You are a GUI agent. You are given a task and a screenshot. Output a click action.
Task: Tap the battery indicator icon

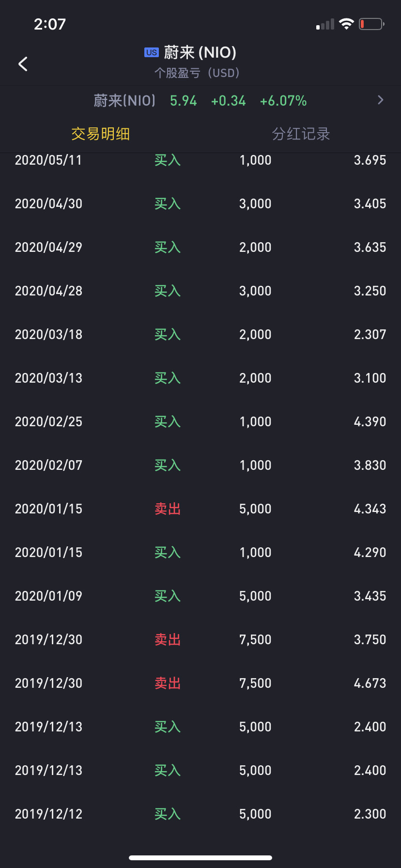(x=371, y=24)
